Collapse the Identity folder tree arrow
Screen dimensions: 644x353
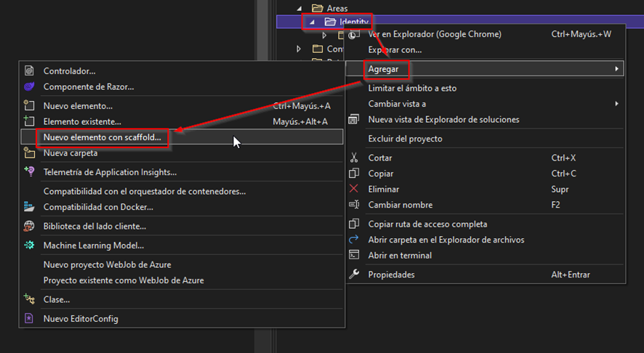coord(311,22)
